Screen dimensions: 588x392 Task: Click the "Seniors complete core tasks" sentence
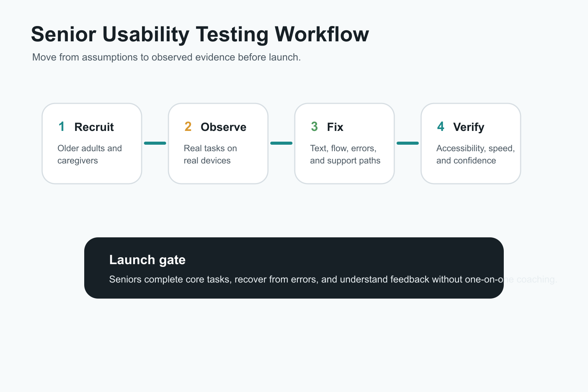click(333, 279)
